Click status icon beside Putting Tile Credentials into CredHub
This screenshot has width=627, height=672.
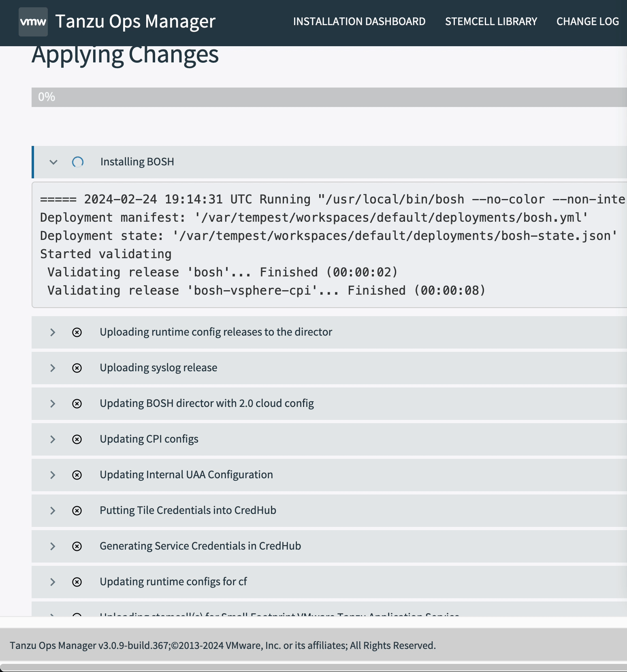point(77,511)
